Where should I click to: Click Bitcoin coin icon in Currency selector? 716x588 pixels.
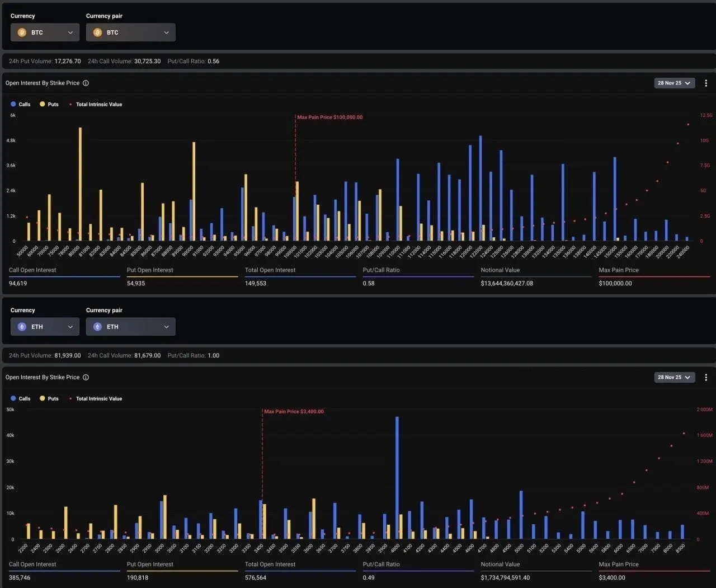(22, 32)
